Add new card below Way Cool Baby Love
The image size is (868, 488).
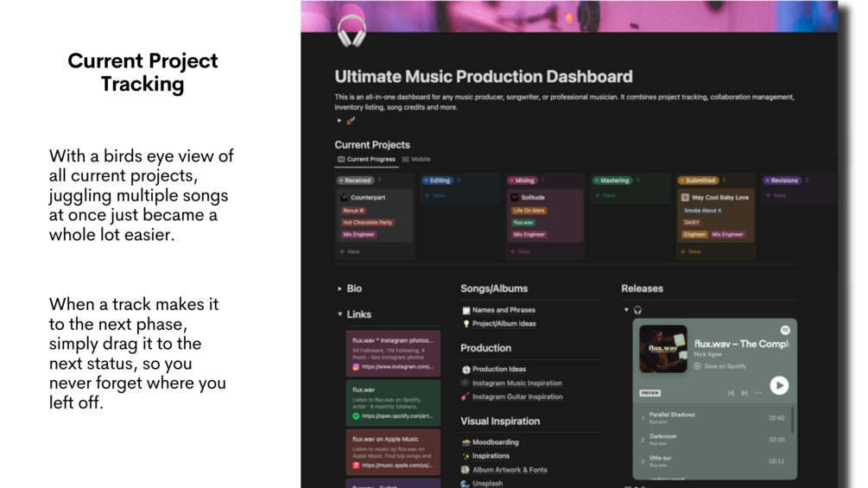point(690,251)
